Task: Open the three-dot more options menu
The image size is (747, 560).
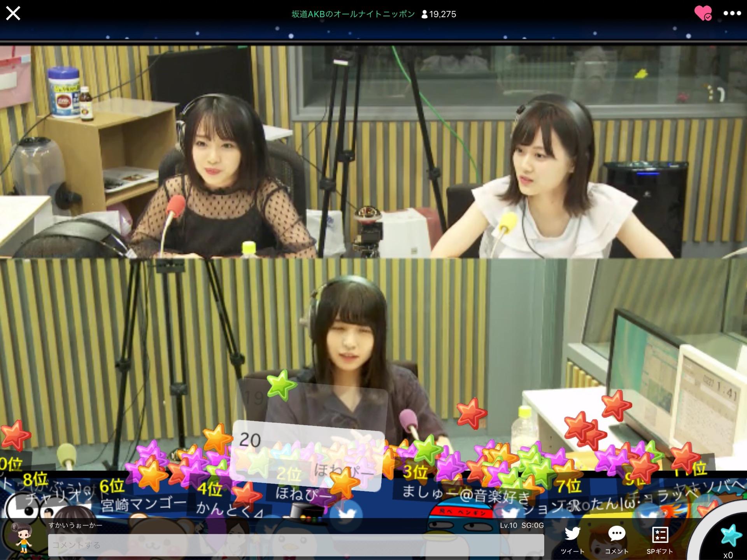Action: point(732,13)
